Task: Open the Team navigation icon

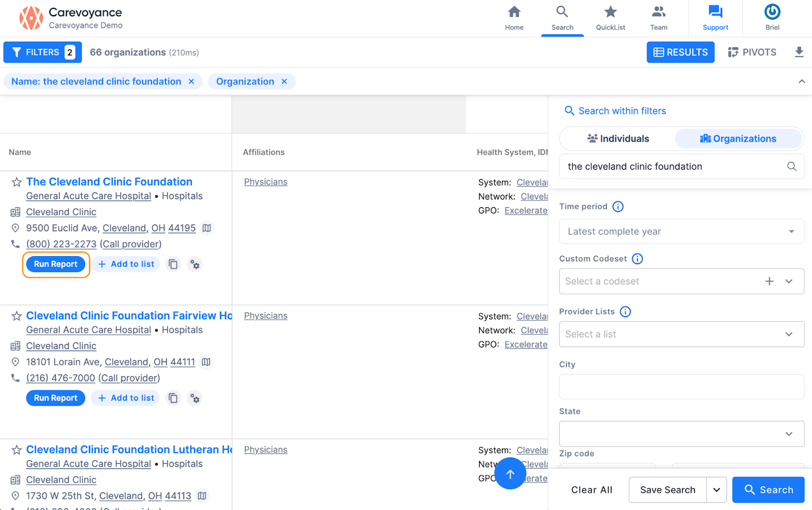Action: 659,18
